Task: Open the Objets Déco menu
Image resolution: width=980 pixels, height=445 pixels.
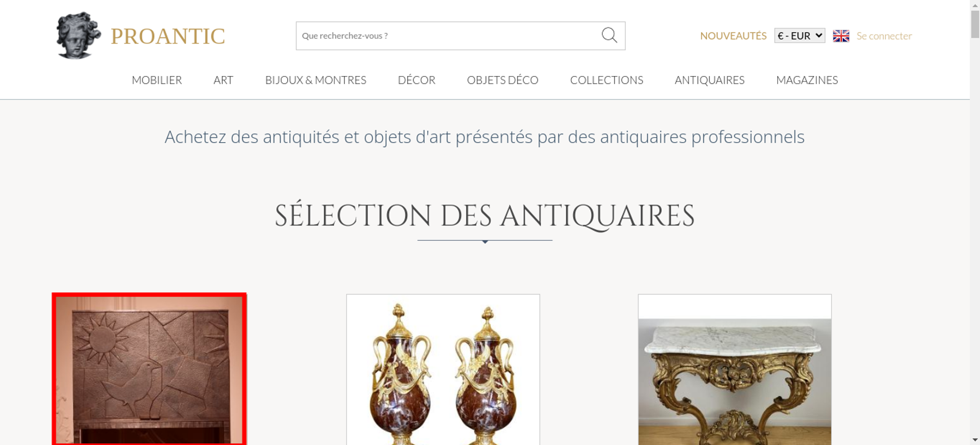Action: coord(503,80)
